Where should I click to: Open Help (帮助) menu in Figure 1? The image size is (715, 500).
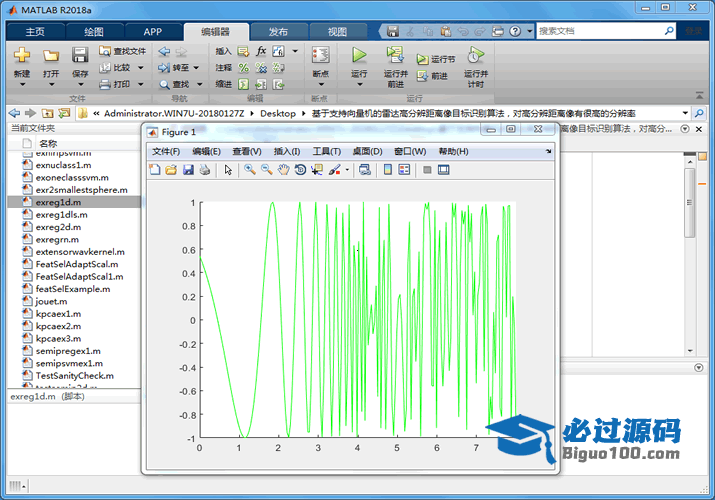pyautogui.click(x=453, y=151)
